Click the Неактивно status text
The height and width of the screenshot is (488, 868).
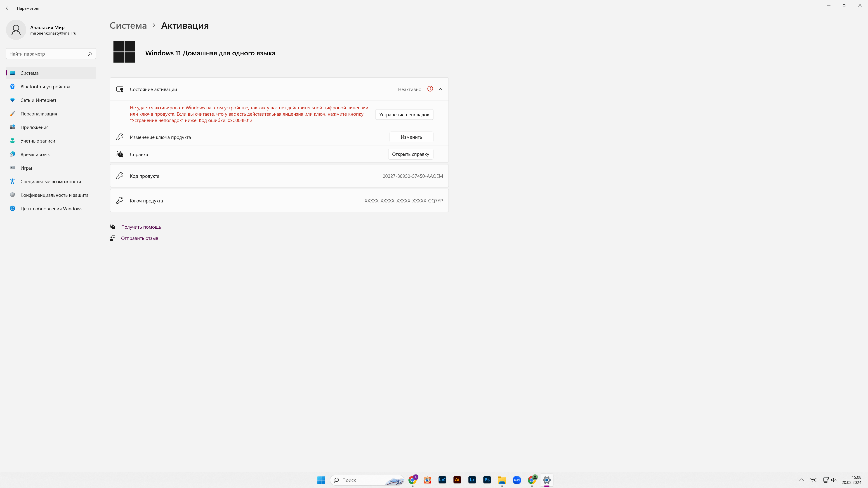coord(409,89)
